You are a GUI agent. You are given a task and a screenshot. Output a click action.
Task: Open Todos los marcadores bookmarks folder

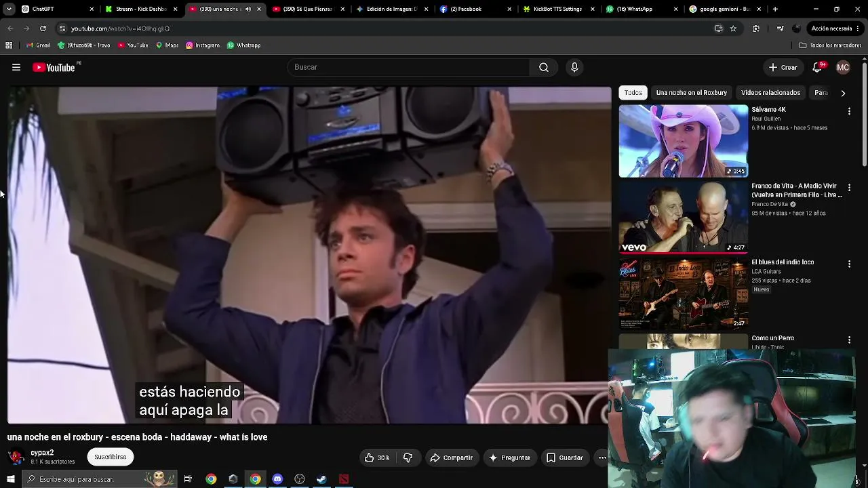click(x=830, y=45)
